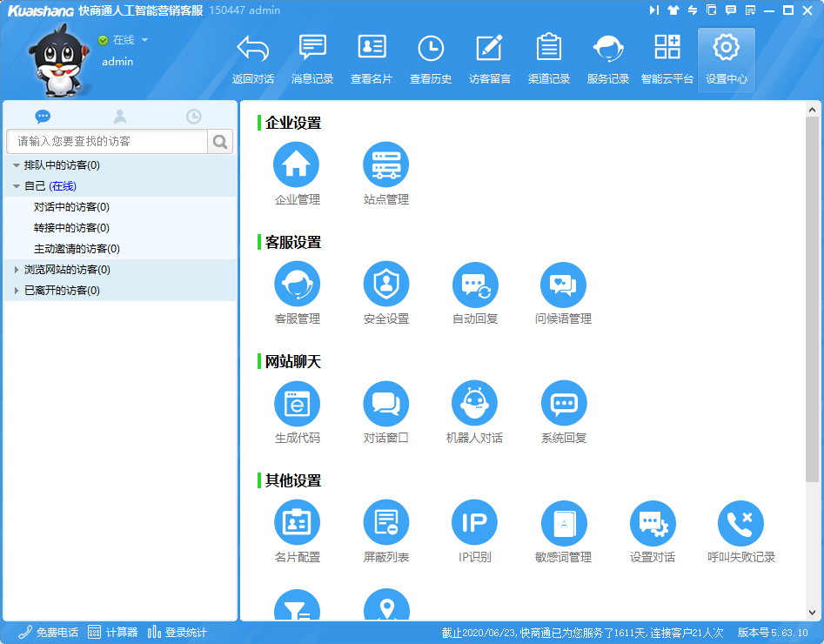824x644 pixels.
Task: Open 客服管理 settings
Action: coord(297,285)
